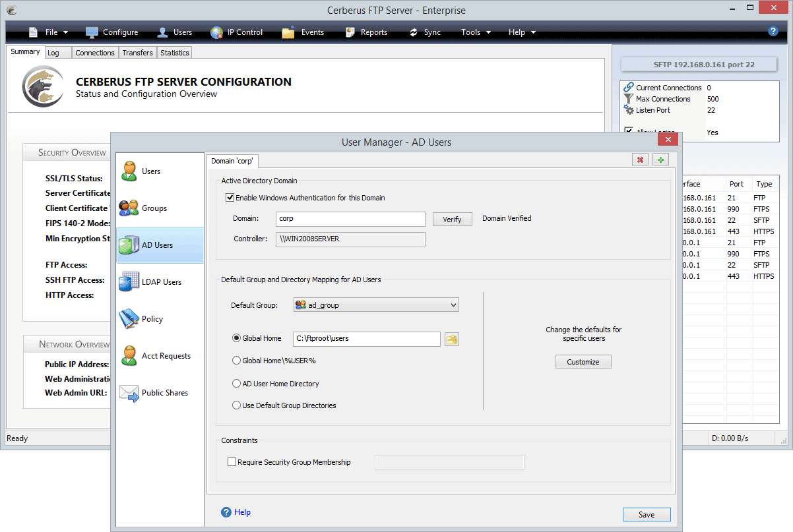The height and width of the screenshot is (532, 793).
Task: Click the empty security group name field
Action: pos(449,462)
